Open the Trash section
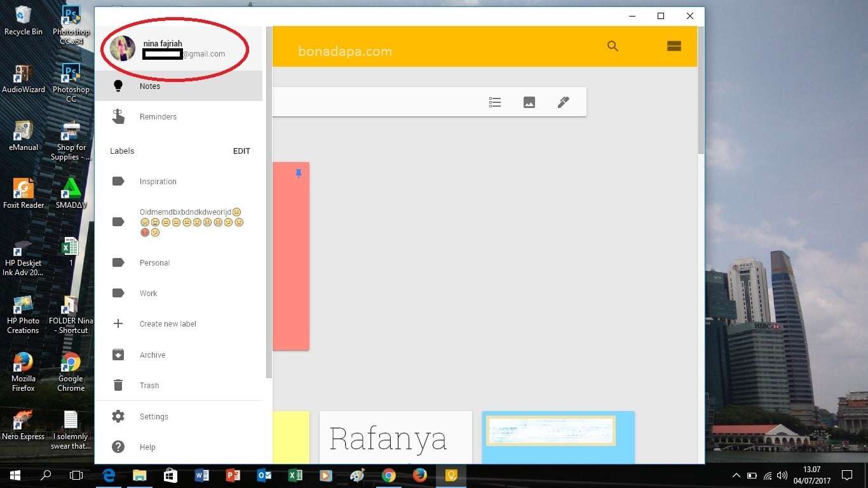Screen dimensions: 868x488 click(x=179, y=386)
